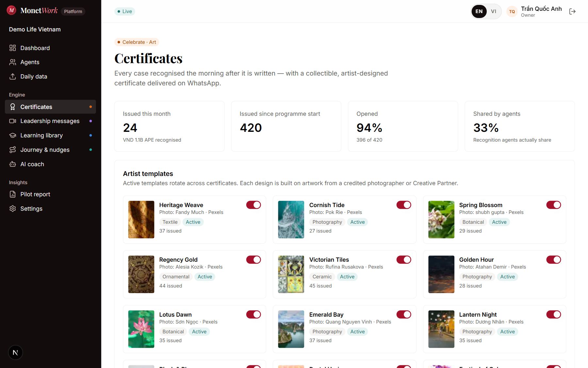Click the 'Demo Life Vietnam' workspace name

pos(35,29)
